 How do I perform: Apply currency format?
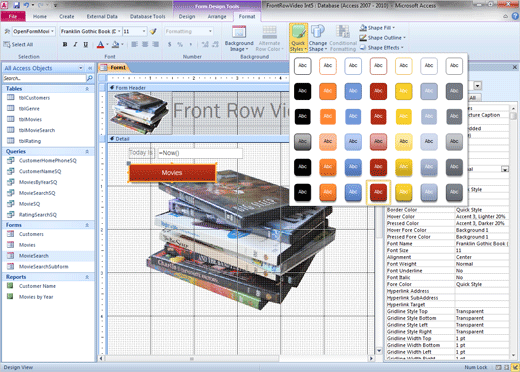coord(170,44)
